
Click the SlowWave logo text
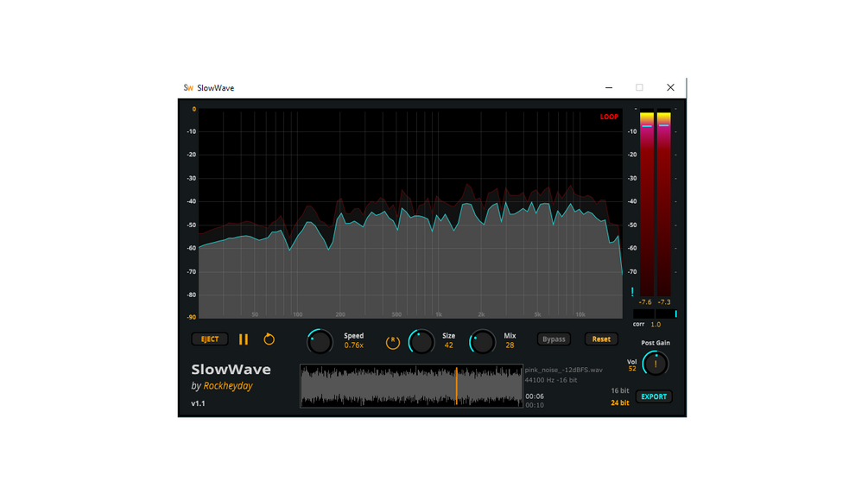tap(231, 369)
